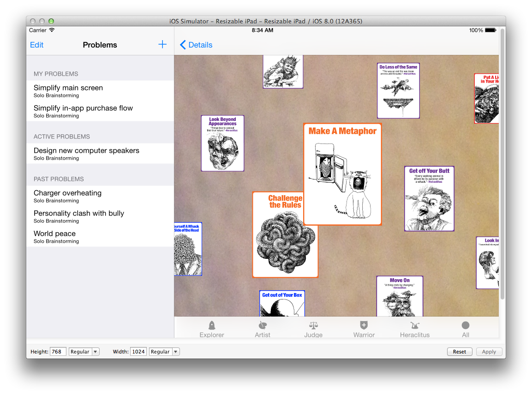Select the Artist palette tab icon
The image size is (532, 395).
tap(262, 325)
